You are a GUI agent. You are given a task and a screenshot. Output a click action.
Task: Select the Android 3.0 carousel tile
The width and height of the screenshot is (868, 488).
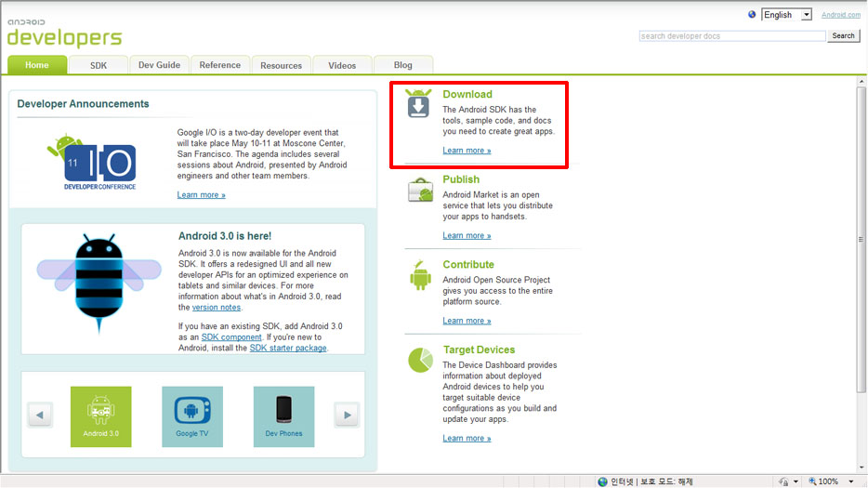100,416
